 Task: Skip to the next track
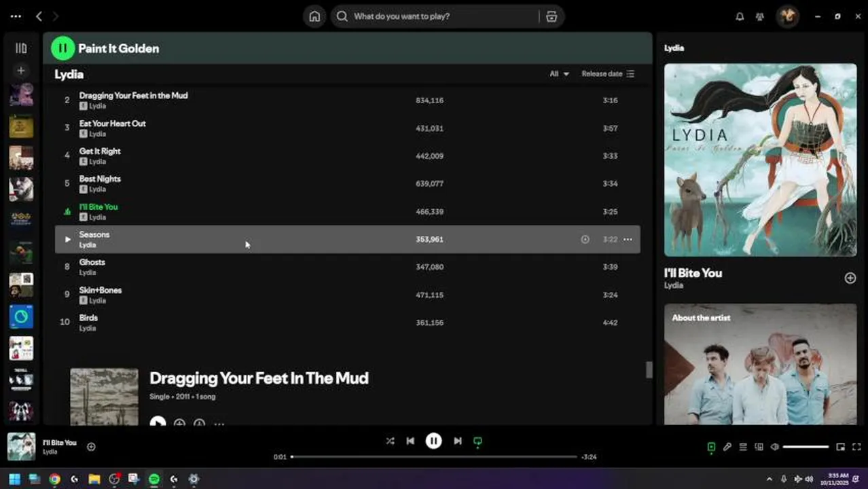(x=458, y=441)
